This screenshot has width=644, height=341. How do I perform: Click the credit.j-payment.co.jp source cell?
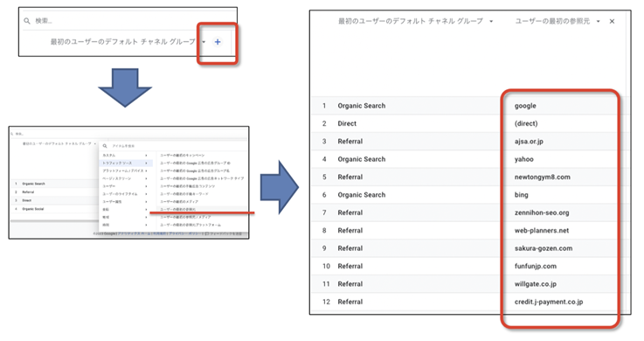pyautogui.click(x=549, y=302)
